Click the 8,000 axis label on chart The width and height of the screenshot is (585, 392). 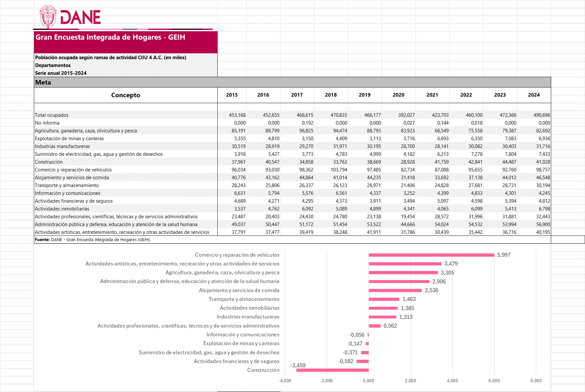point(536,381)
